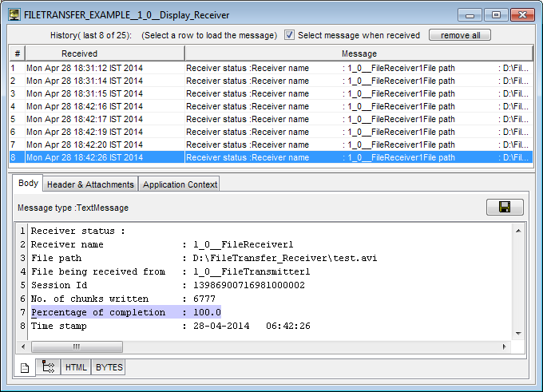This screenshot has height=392, width=543.
Task: Switch to the Header & Attachments tab
Action: pos(90,184)
